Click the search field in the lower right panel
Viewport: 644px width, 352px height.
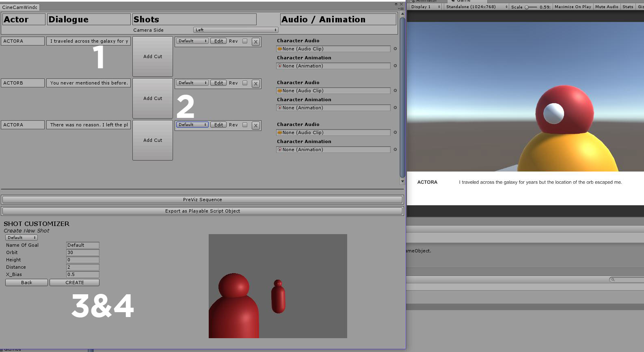tap(627, 280)
